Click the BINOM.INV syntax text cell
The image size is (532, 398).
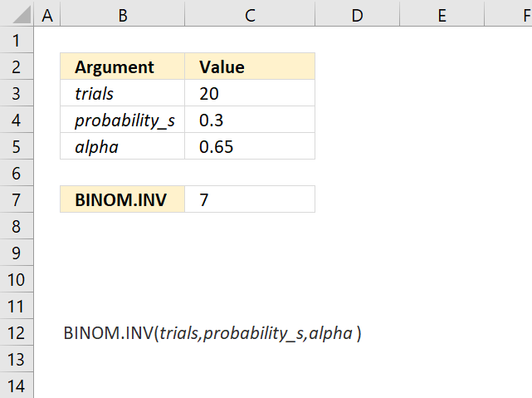coord(122,333)
